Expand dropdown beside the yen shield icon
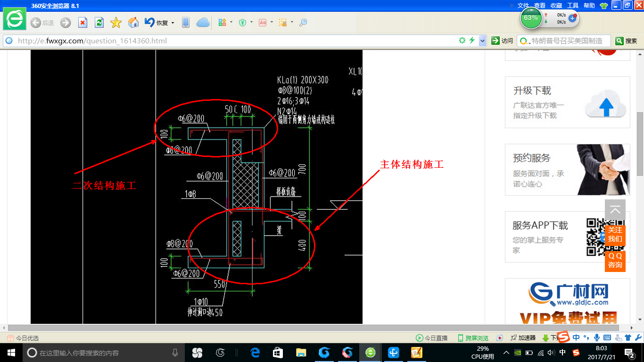This screenshot has height=362, width=644. tap(251, 22)
